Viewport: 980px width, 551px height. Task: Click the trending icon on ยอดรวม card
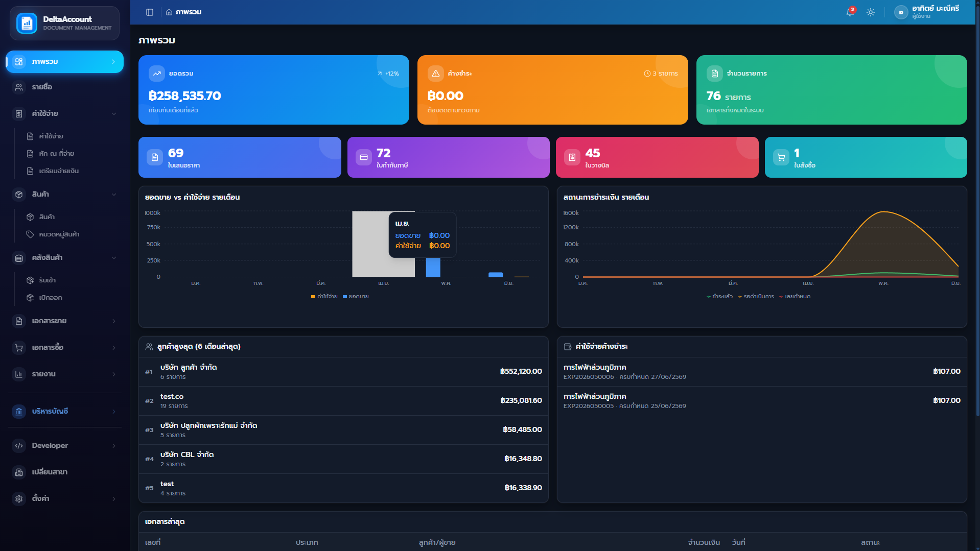(x=157, y=74)
